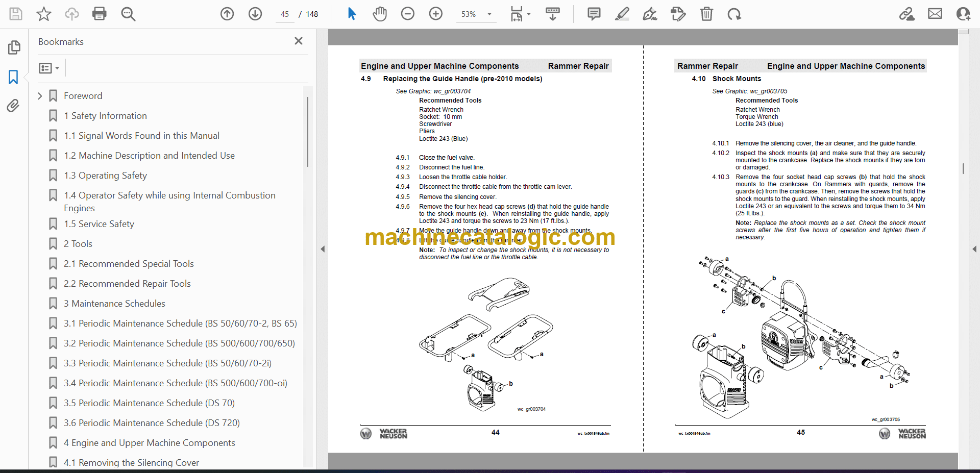Select 3.2 Periodic Maintenance Schedule BS 500/600/700/650
The height and width of the screenshot is (473, 980).
(179, 343)
